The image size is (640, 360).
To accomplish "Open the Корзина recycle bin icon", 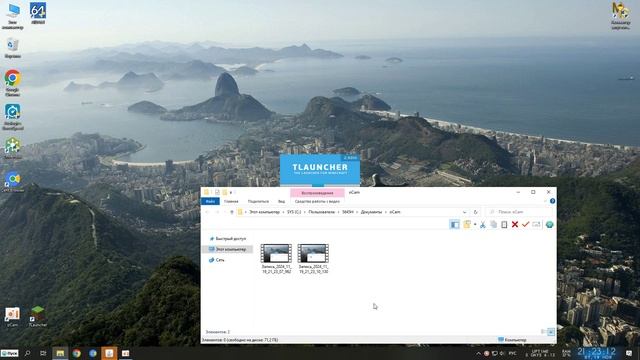I will coord(13,48).
